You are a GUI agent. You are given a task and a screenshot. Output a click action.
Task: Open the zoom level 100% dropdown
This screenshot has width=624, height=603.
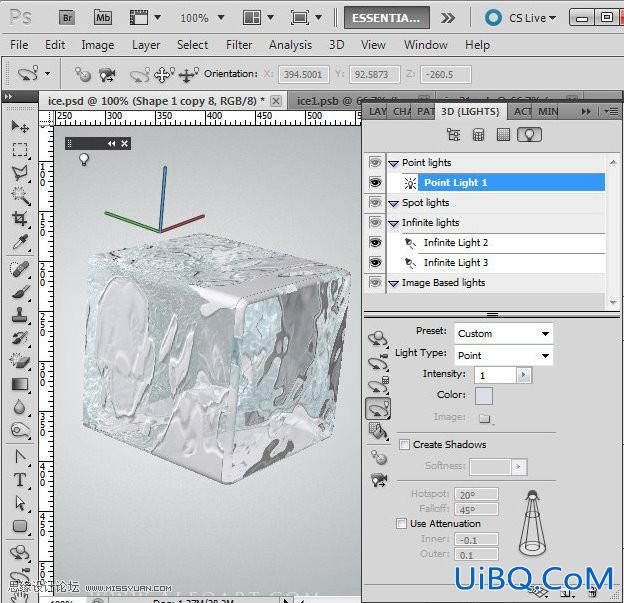[x=221, y=18]
